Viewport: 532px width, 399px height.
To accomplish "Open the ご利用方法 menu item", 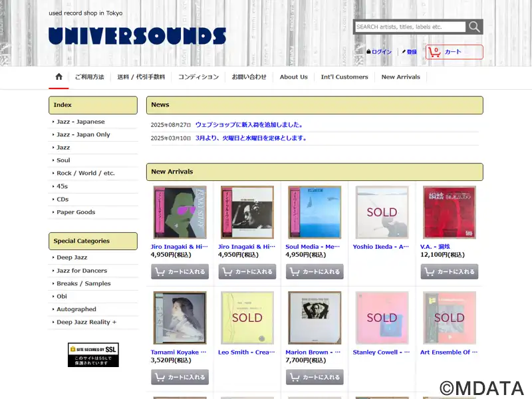I will point(90,77).
